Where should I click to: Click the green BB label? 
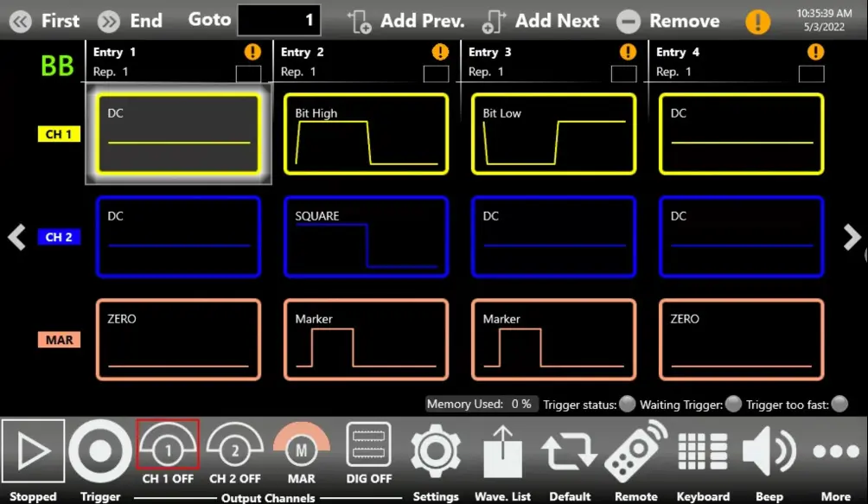point(57,67)
